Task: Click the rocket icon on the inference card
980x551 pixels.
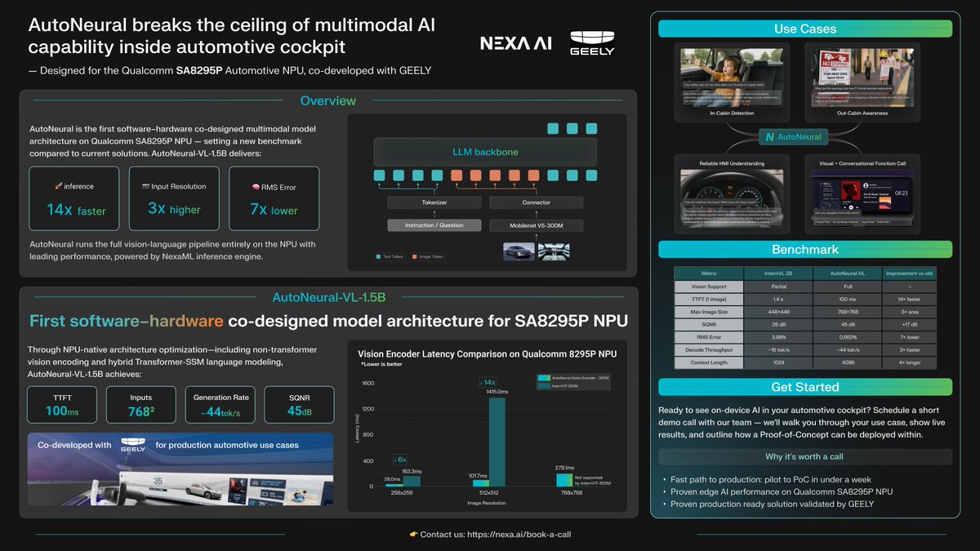Action: tap(58, 187)
